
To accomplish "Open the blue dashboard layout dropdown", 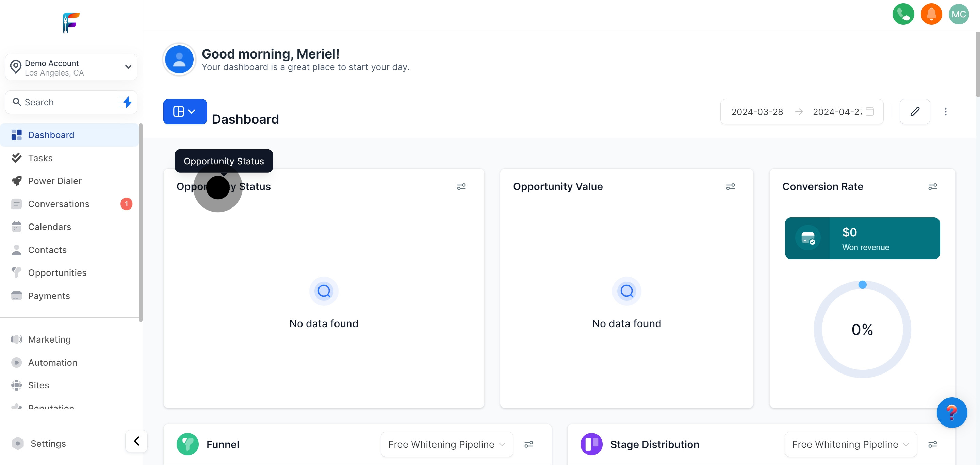I will point(184,112).
